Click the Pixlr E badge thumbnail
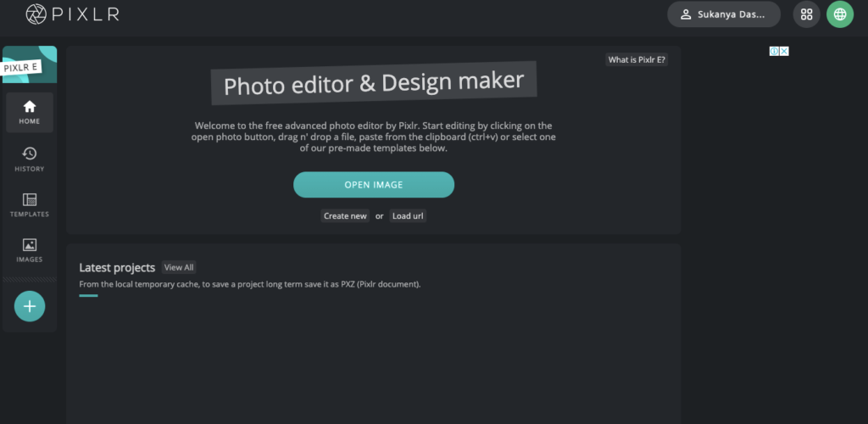The image size is (868, 424). pyautogui.click(x=30, y=64)
